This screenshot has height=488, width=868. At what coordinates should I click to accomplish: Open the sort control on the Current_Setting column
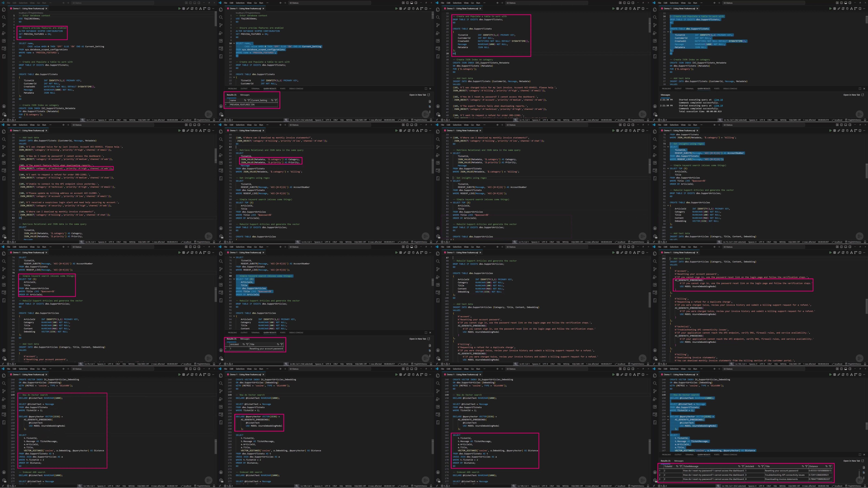click(272, 100)
